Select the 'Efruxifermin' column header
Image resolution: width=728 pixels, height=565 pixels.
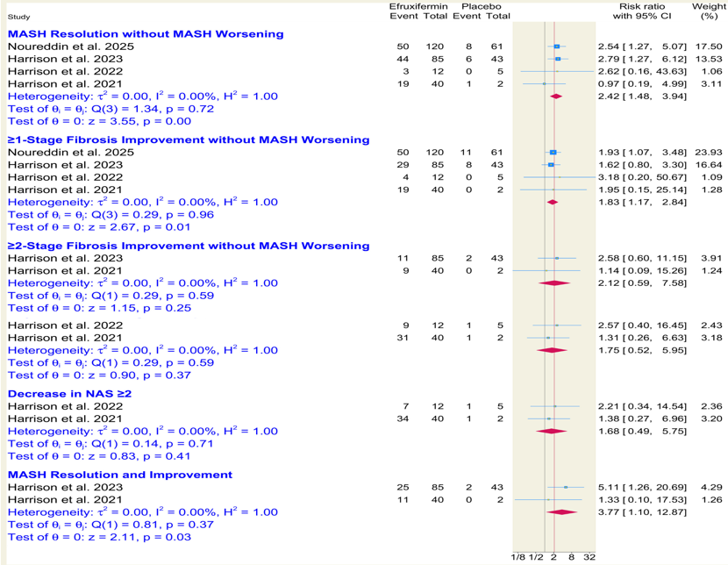(418, 6)
